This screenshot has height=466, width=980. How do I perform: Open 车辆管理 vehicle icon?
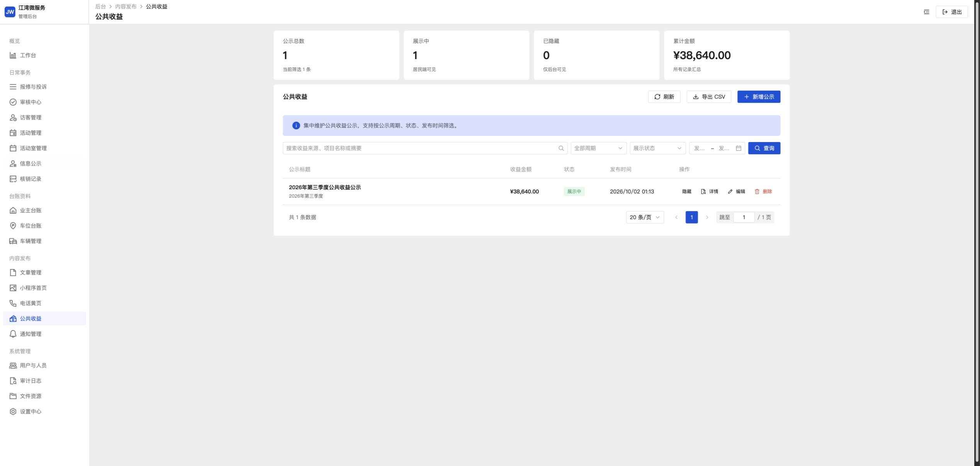[13, 241]
